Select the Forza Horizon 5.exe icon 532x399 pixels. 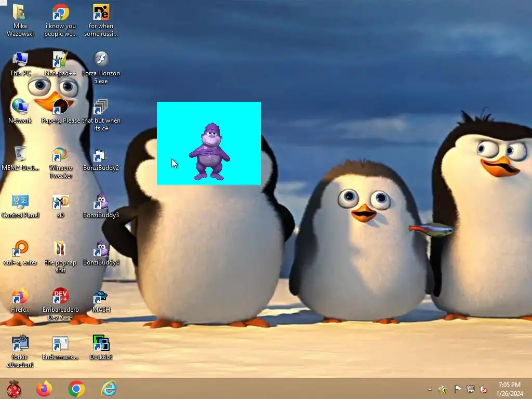click(101, 67)
